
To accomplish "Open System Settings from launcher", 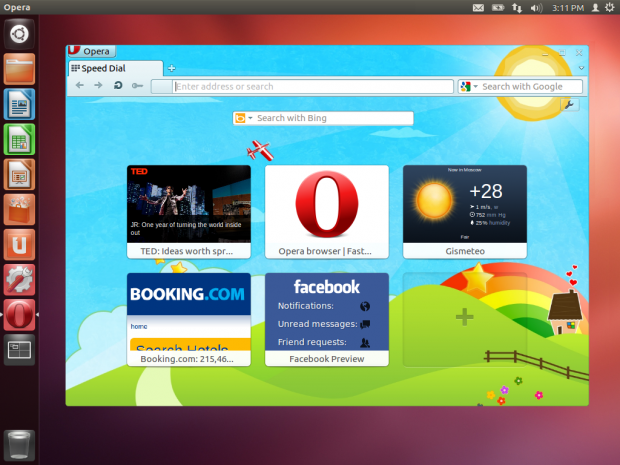I will click(19, 280).
